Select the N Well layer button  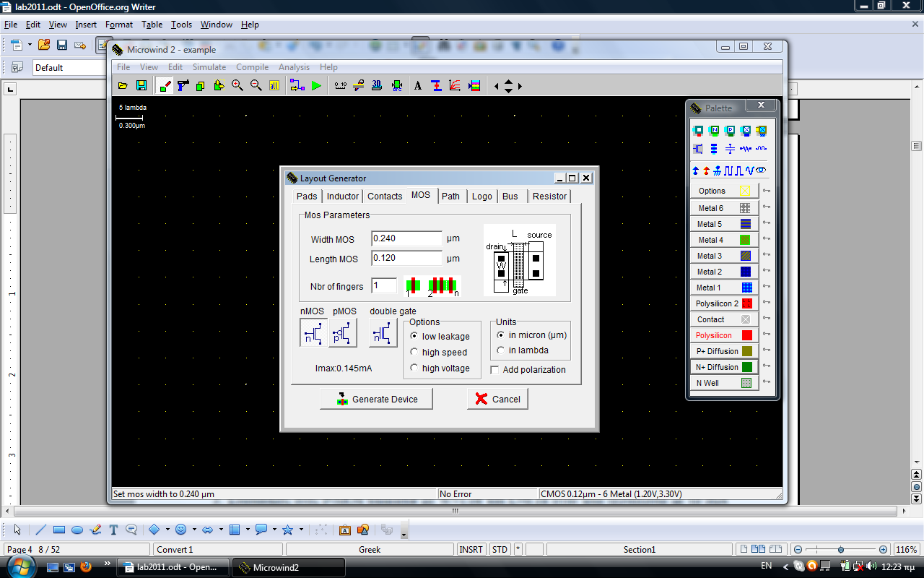[x=725, y=383]
